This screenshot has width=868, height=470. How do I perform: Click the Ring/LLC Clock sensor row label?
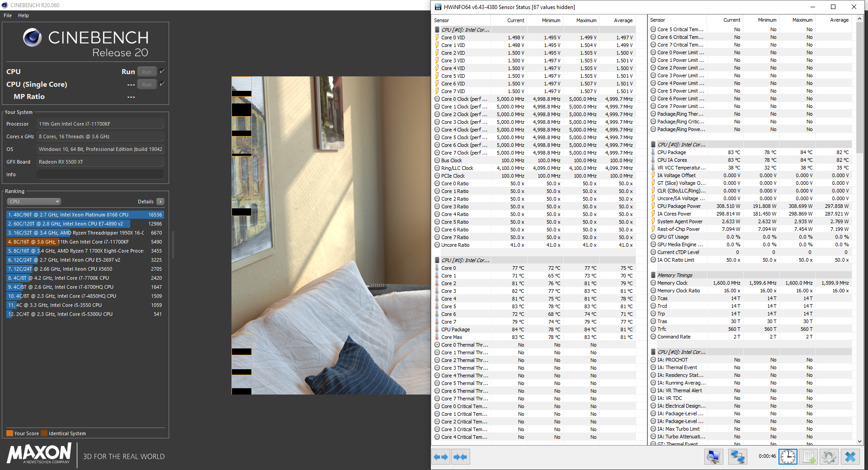457,168
